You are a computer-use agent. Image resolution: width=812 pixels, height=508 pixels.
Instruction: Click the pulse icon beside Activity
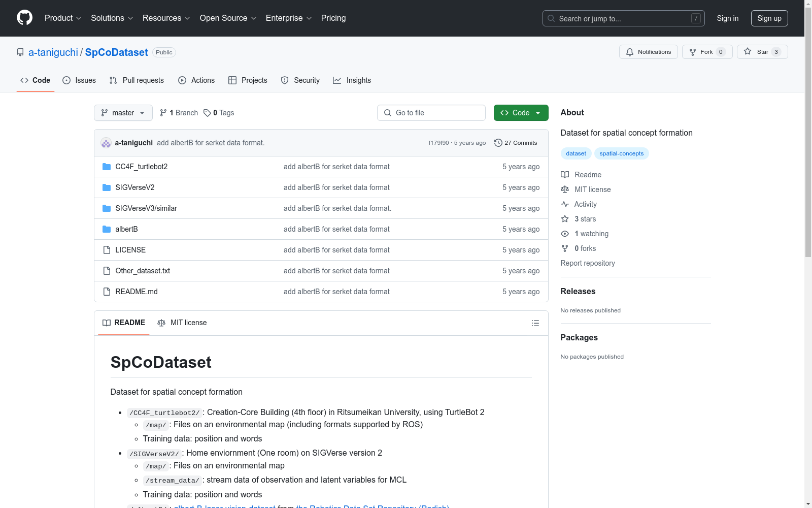coord(565,204)
